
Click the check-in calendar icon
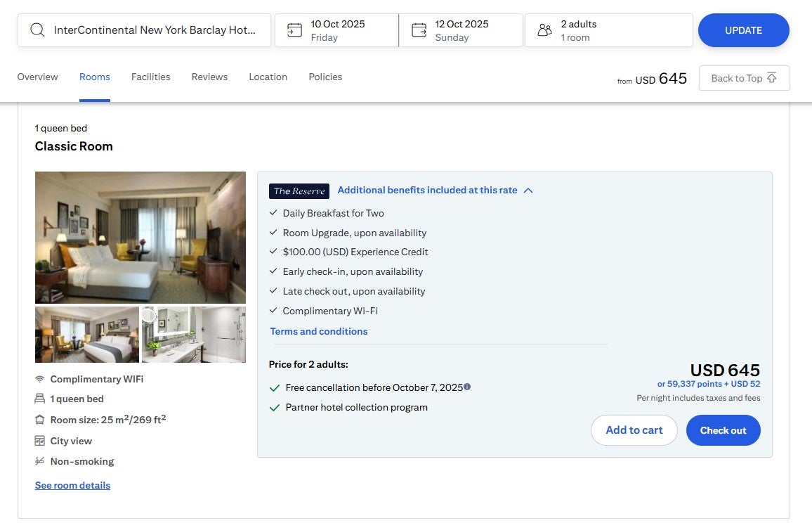(294, 30)
